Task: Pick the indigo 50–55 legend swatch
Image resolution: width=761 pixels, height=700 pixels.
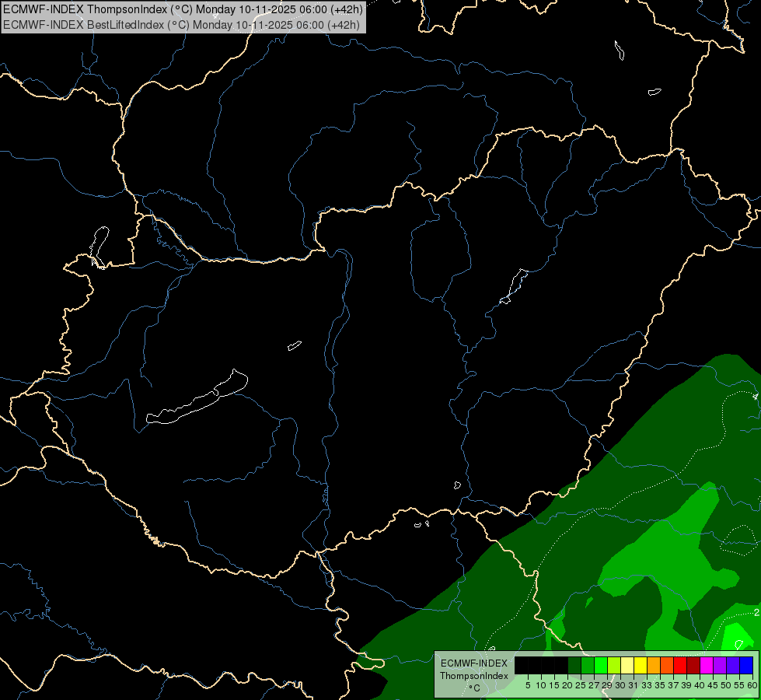Action: (733, 665)
